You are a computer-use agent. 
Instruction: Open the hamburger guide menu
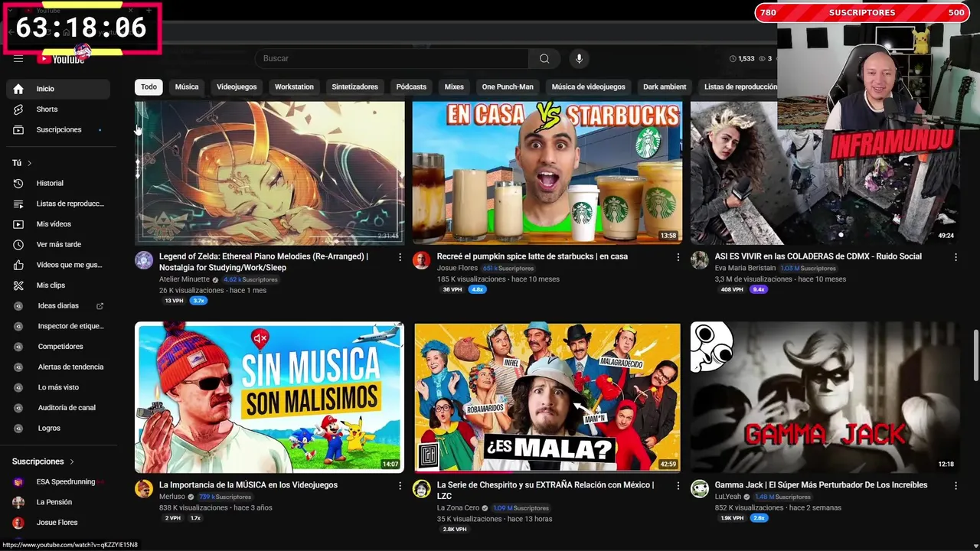[18, 59]
